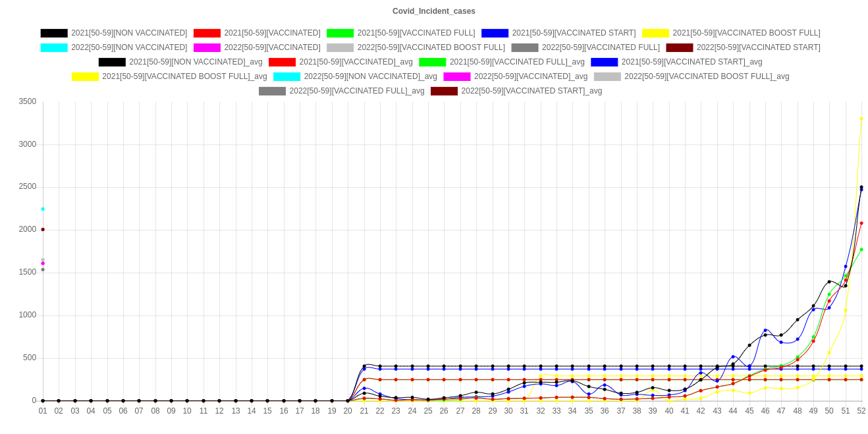Click the yellow 2021[50-59][VACCINATED BOOST FULL]_avg swatch
Viewport: 868px width, 434px height.
(x=85, y=76)
